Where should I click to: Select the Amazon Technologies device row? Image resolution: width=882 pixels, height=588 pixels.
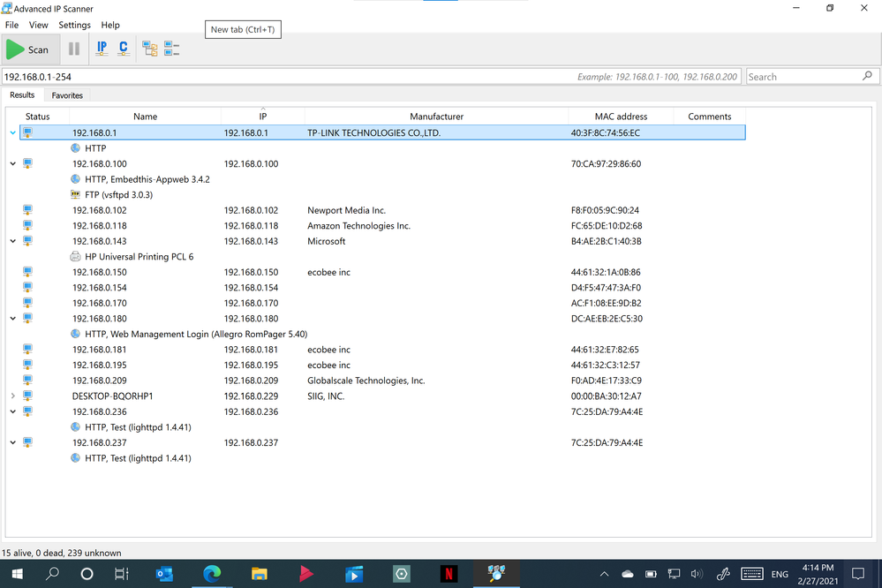(358, 226)
